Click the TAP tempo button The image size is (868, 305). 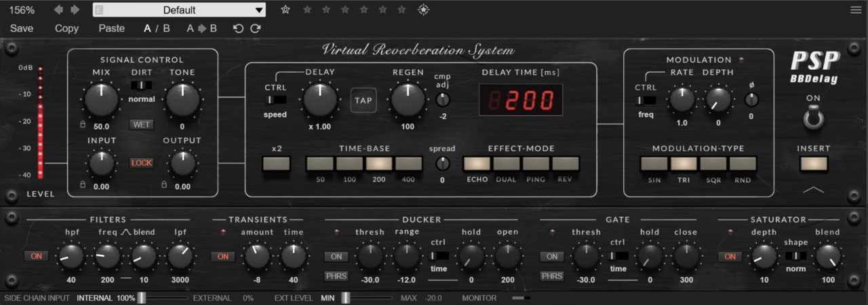click(x=363, y=100)
